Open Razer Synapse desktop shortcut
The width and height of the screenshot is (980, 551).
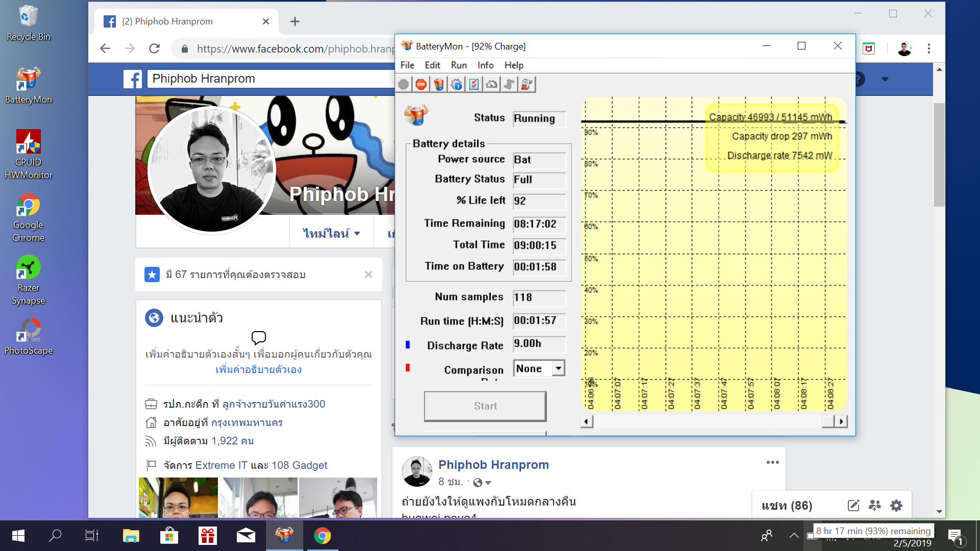click(29, 280)
